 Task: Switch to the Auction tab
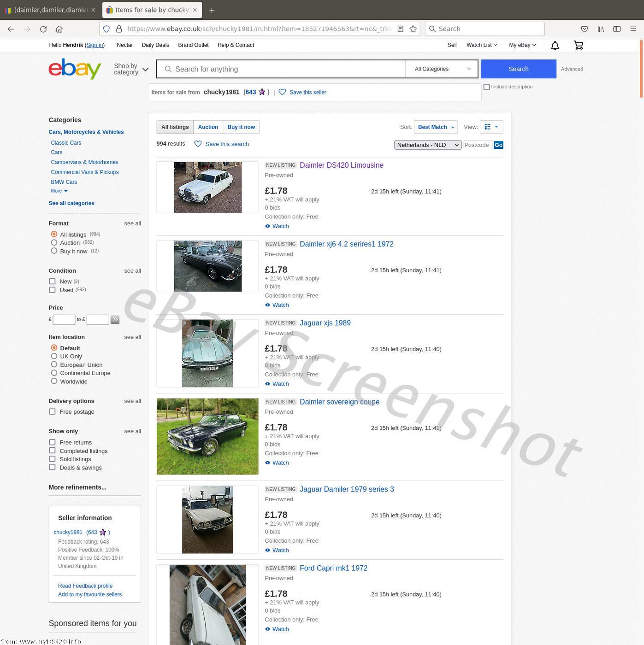(x=208, y=127)
